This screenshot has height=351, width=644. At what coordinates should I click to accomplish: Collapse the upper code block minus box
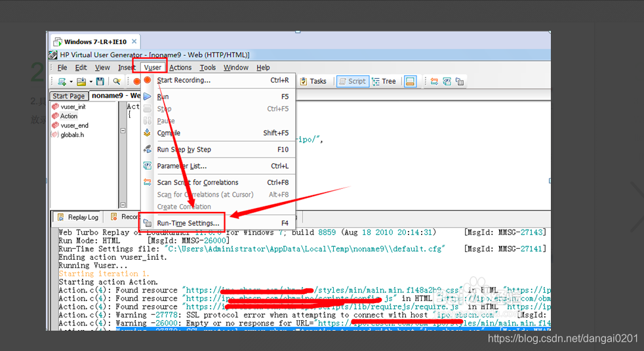(123, 131)
